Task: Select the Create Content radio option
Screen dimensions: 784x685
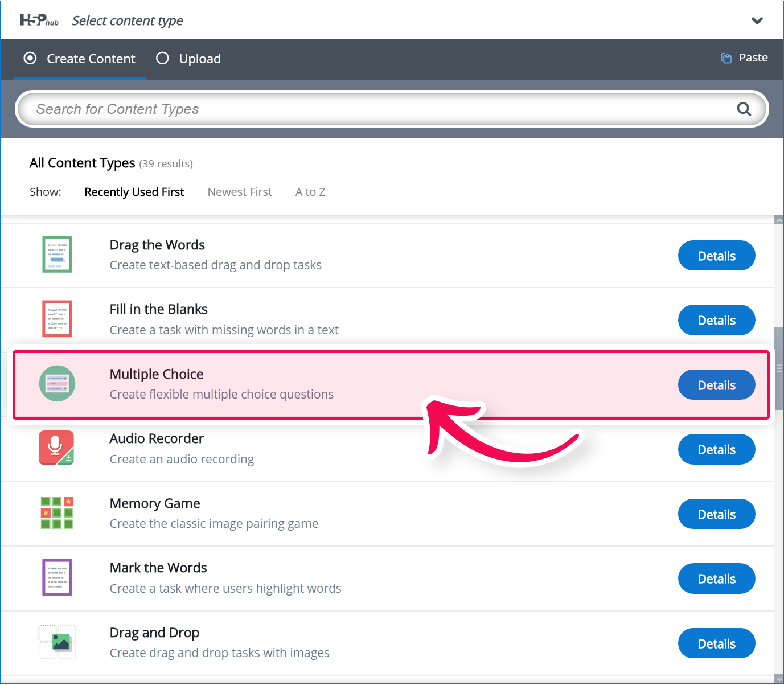Action: (x=30, y=58)
